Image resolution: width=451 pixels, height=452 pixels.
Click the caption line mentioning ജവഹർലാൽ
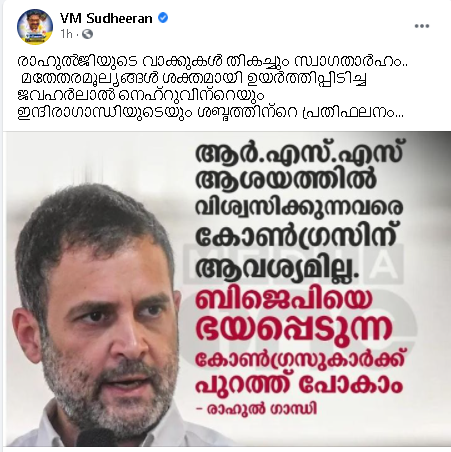140,96
